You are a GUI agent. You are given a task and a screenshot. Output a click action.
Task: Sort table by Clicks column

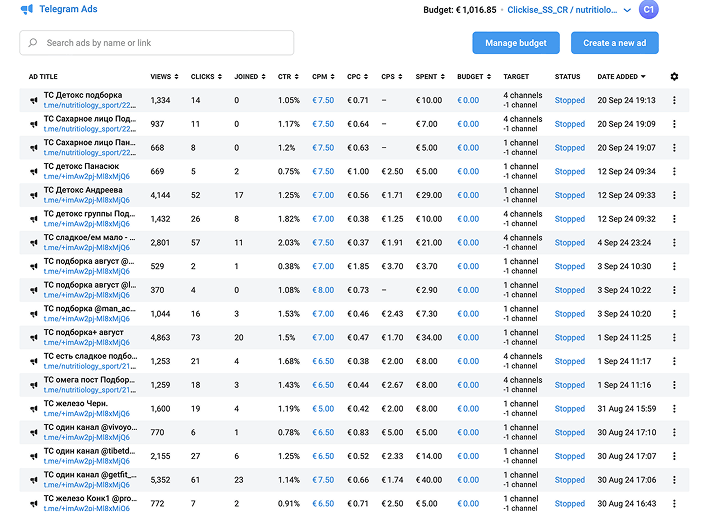[x=205, y=76]
